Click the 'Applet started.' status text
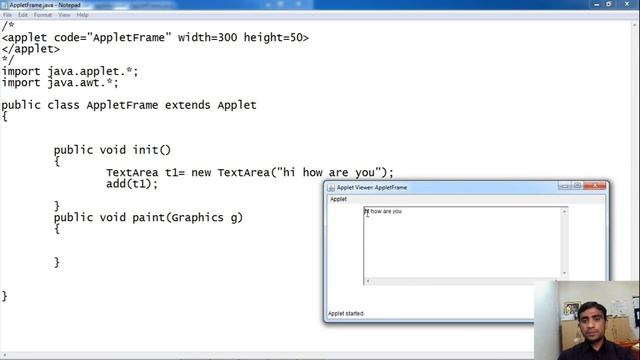640x360 pixels. 346,313
